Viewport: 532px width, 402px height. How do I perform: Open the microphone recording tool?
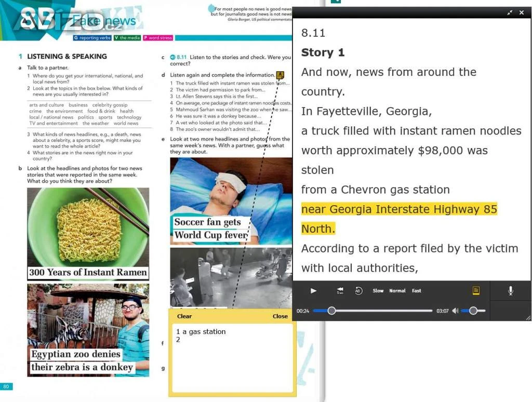511,291
